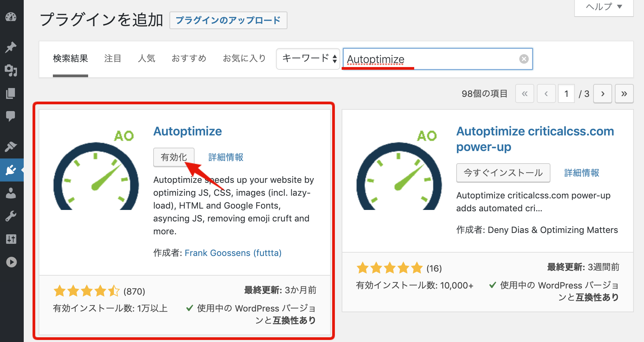Activate Autoptimize via the 有効化 button
The height and width of the screenshot is (342, 644).
(174, 157)
